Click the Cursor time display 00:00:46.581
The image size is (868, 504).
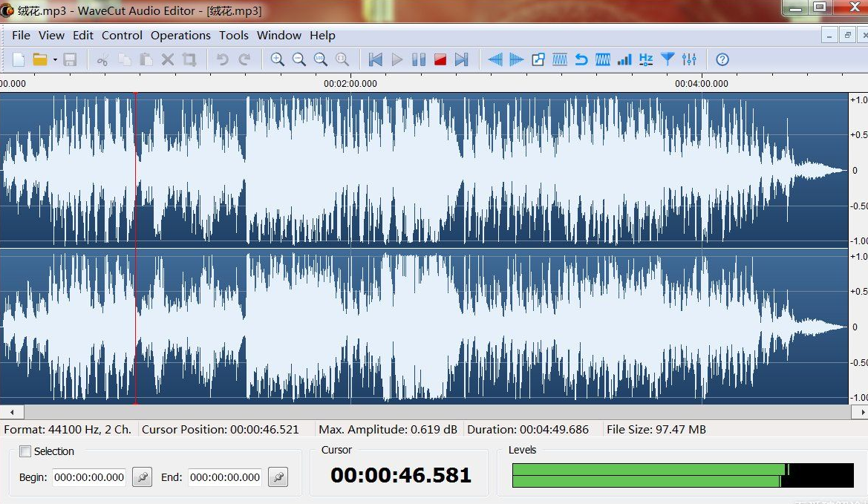pos(401,475)
